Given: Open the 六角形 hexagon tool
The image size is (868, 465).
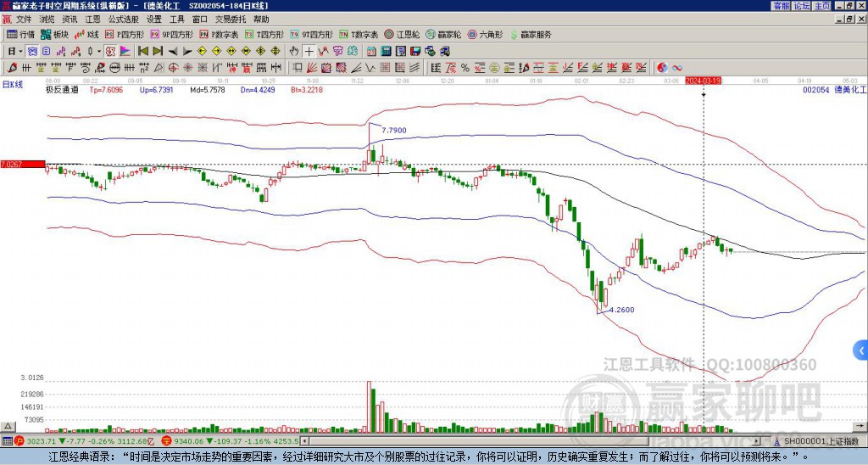Looking at the screenshot, I should click(x=486, y=34).
